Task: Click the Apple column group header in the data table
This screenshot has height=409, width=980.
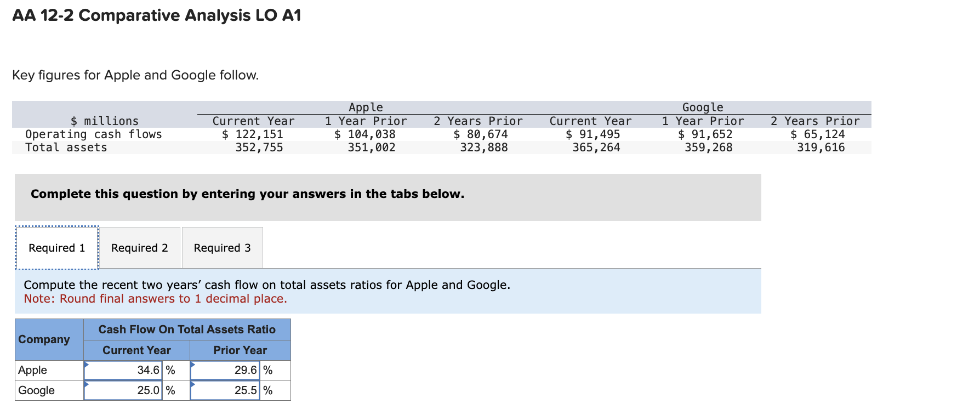Action: (x=366, y=107)
